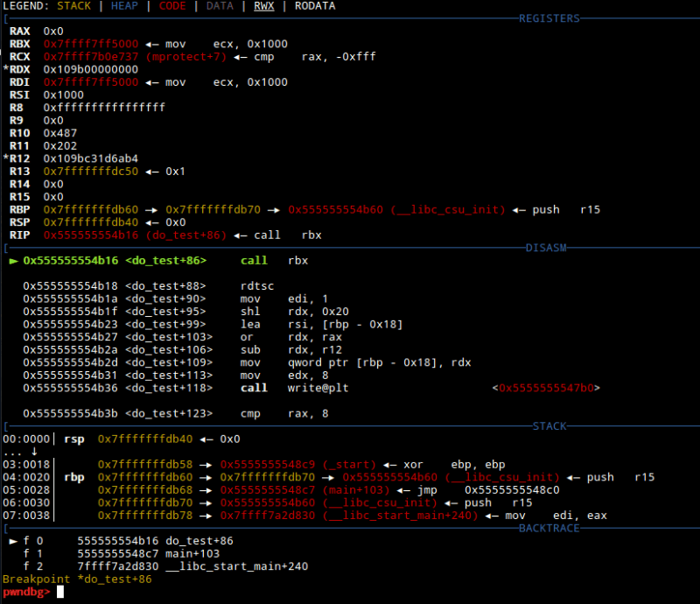Click the asterisk marker beside R12

click(6, 158)
